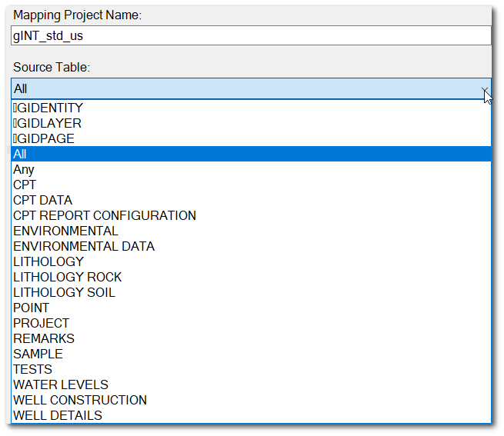Choose the Any option

[x=251, y=169]
